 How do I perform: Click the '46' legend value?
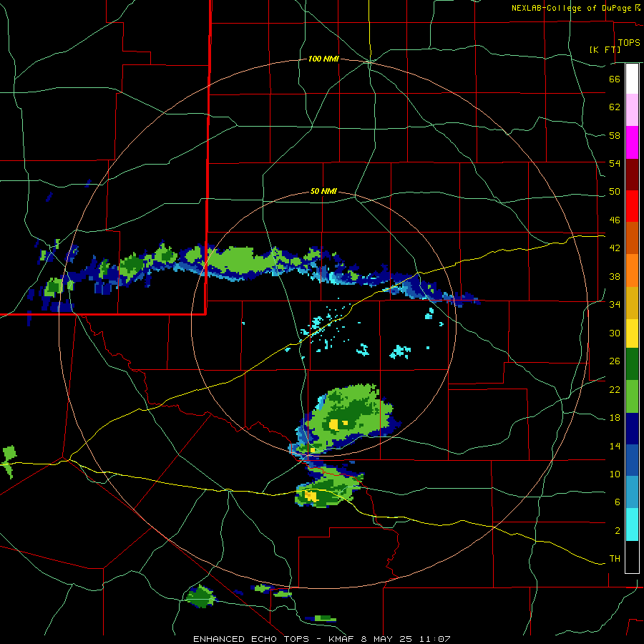point(615,220)
